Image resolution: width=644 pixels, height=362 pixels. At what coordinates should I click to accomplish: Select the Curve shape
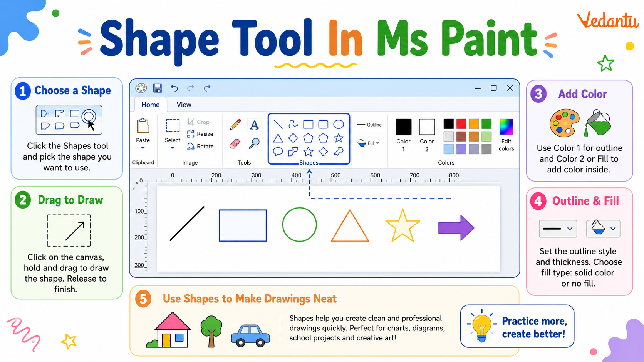[x=293, y=124]
